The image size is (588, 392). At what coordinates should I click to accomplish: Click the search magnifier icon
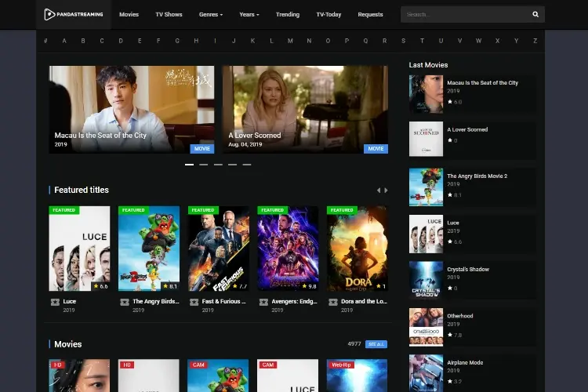click(535, 14)
